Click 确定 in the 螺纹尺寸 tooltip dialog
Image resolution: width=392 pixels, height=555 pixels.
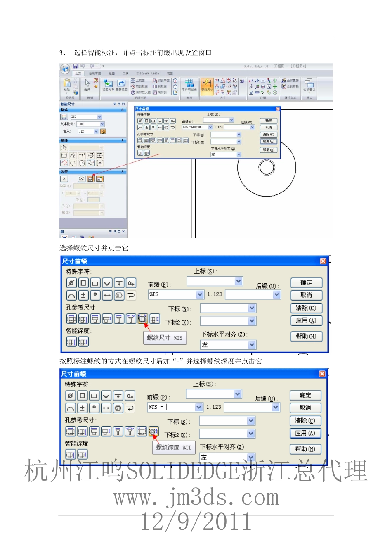tap(306, 283)
